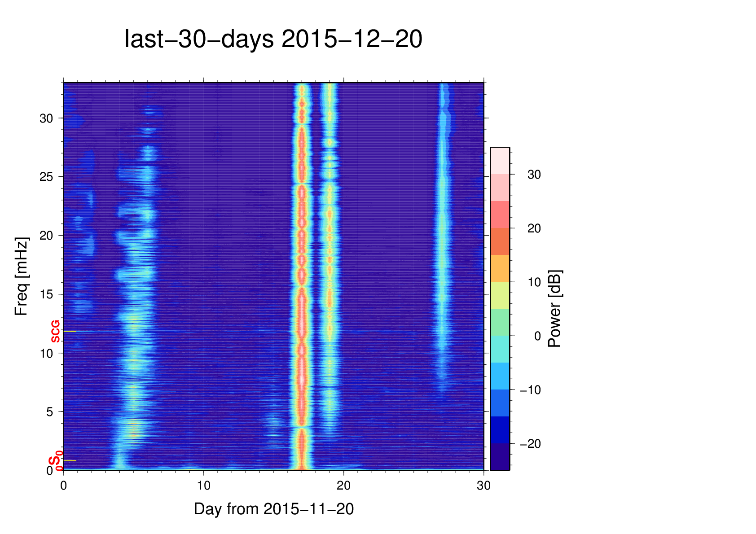Viewport: 756px width, 534px height.
Task: Click the red SCG marker label
Action: [x=55, y=332]
